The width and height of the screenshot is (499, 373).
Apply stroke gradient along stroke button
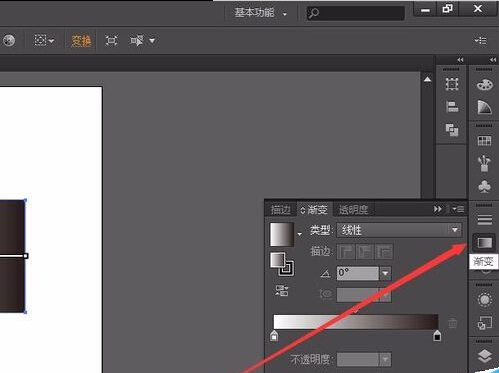pos(365,251)
